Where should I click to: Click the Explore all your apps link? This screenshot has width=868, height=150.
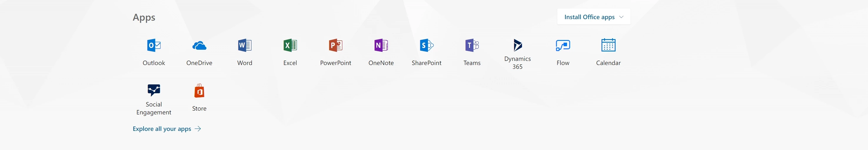(167, 129)
